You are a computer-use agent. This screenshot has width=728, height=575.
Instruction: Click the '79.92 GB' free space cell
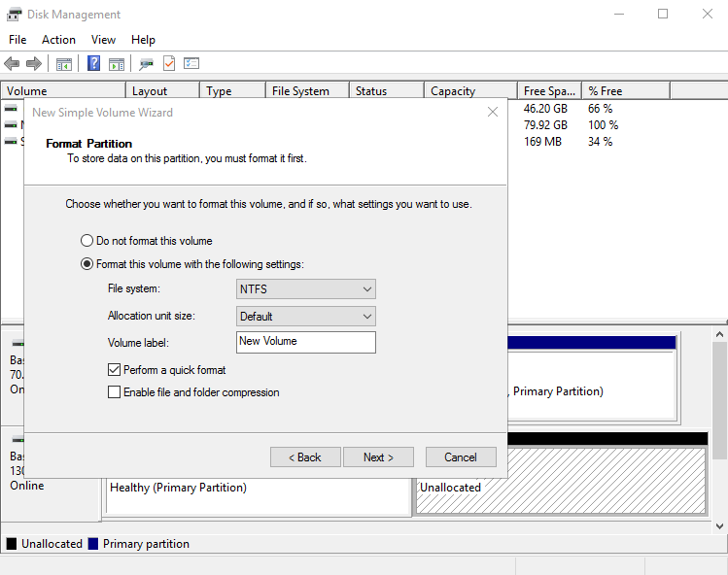pyautogui.click(x=545, y=125)
